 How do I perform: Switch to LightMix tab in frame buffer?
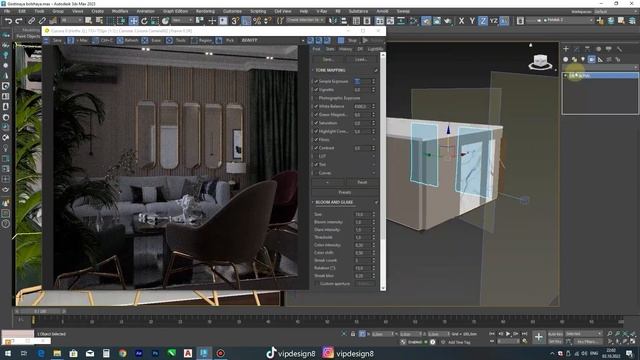(375, 49)
